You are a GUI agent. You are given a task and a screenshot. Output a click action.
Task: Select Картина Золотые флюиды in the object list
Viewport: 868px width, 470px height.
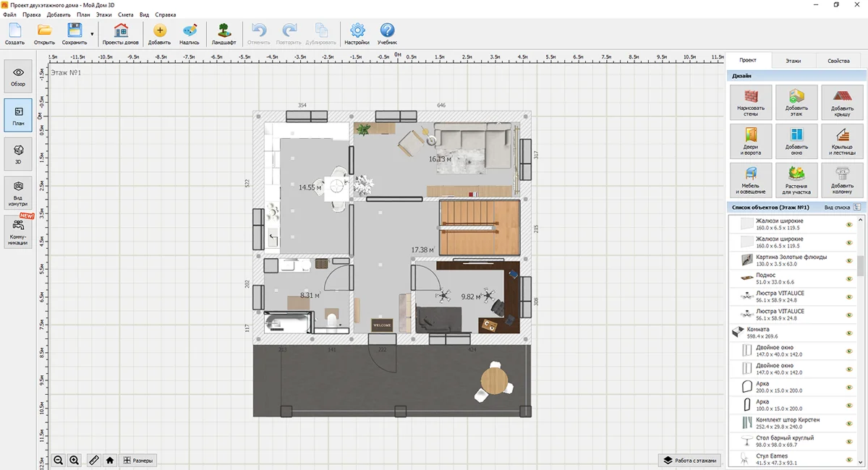792,260
